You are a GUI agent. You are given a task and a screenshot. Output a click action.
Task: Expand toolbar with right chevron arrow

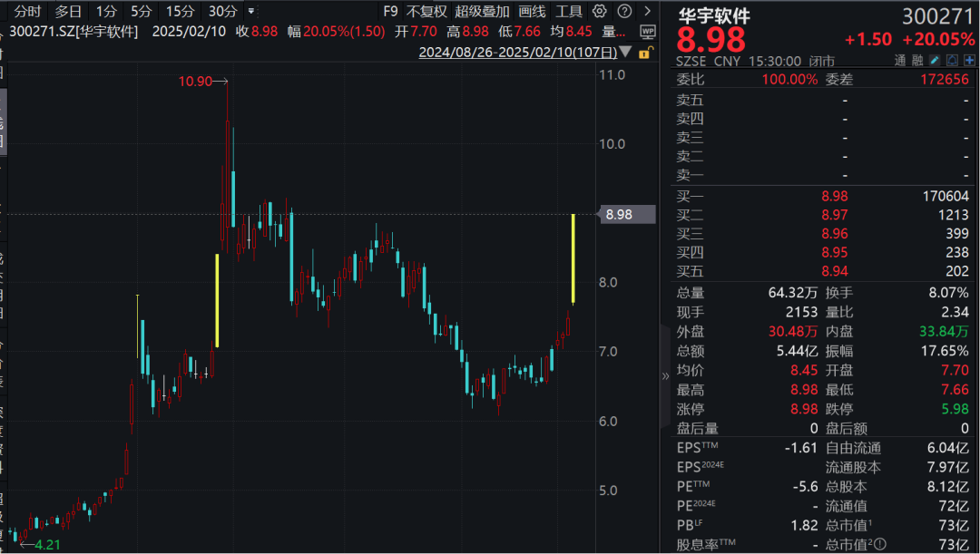click(646, 12)
